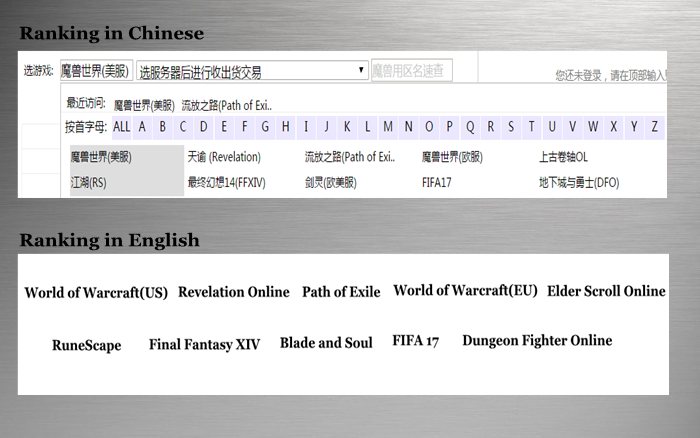Viewport: 700px width, 438px height.
Task: Click the 'World of Warcraft(US)' text
Action: [x=96, y=293]
